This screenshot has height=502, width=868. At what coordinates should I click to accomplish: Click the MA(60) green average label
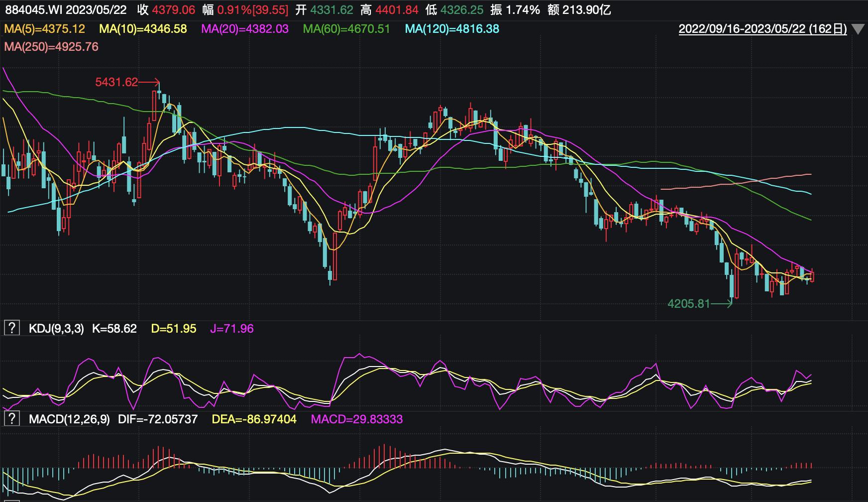click(346, 29)
